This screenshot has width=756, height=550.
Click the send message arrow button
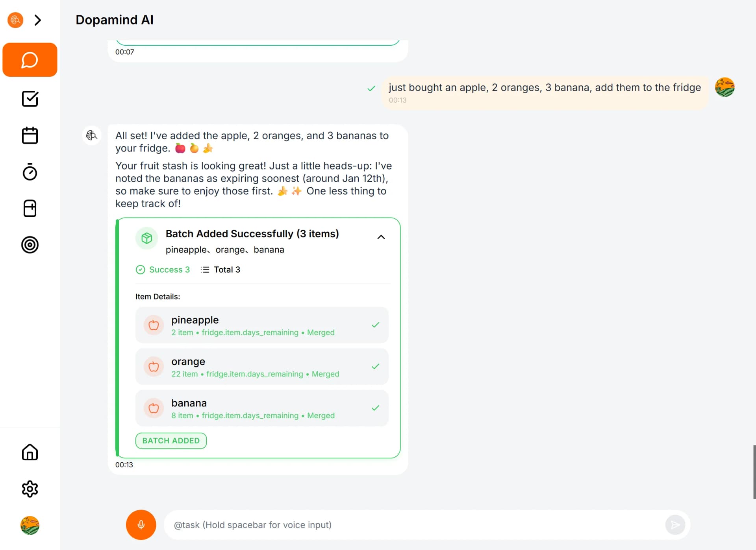tap(675, 524)
